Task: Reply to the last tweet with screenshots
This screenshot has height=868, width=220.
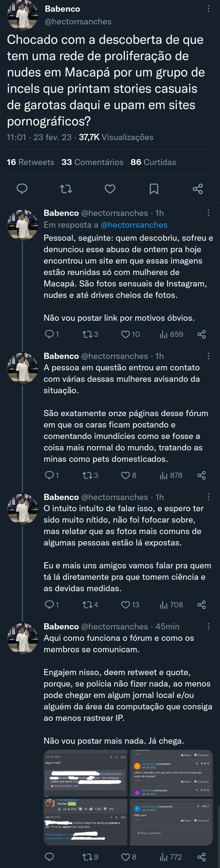Action: pos(49,856)
